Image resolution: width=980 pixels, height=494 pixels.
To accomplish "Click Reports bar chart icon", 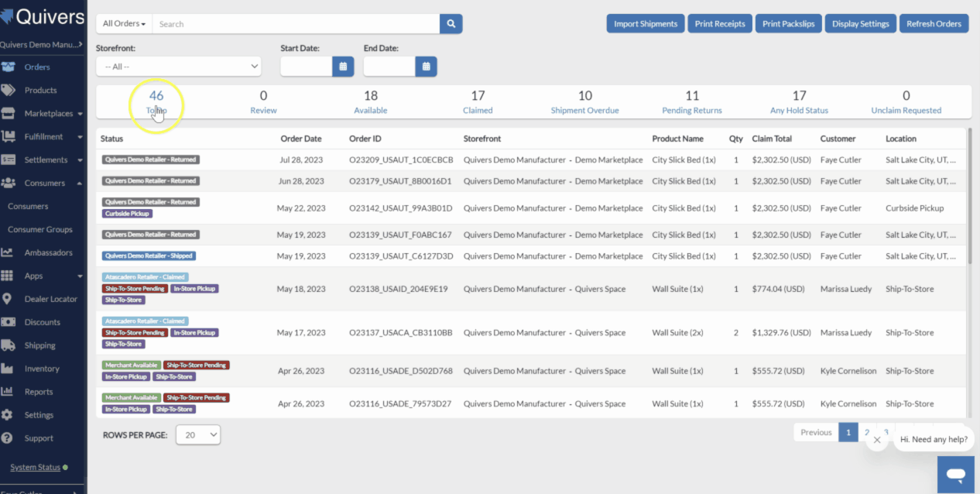I will click(x=7, y=392).
